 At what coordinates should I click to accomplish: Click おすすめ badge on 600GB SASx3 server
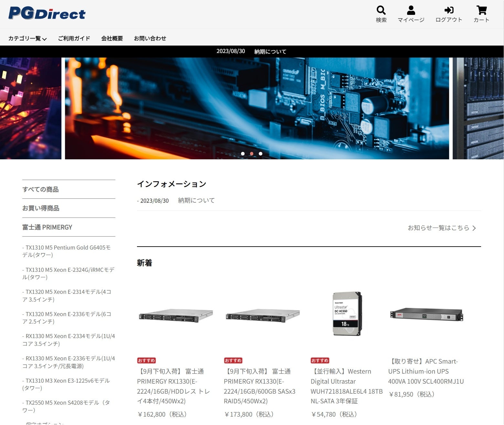tap(233, 360)
